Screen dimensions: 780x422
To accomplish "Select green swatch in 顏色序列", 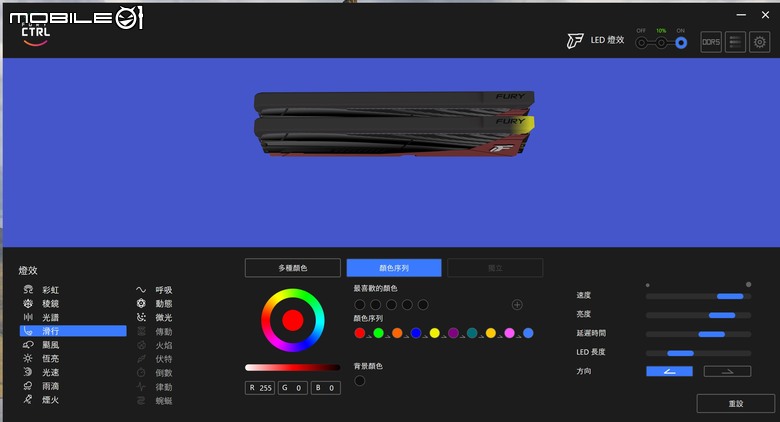I will (379, 333).
